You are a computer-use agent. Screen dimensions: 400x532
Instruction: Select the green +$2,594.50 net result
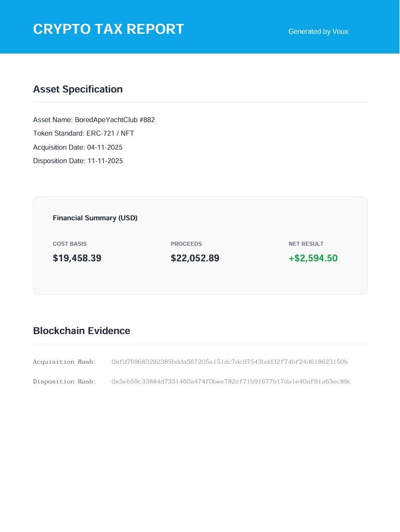click(313, 258)
